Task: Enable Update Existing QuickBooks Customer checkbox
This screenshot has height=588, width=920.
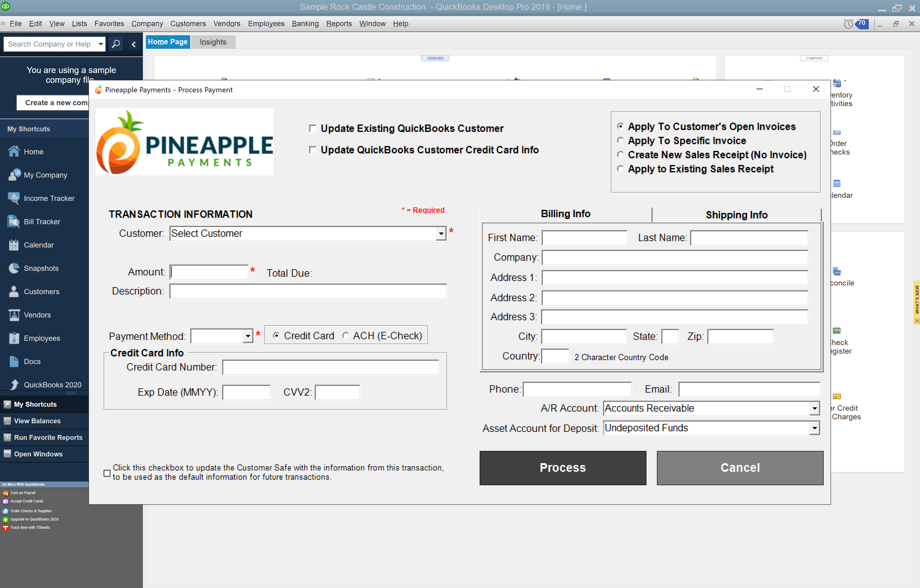Action: click(x=313, y=129)
